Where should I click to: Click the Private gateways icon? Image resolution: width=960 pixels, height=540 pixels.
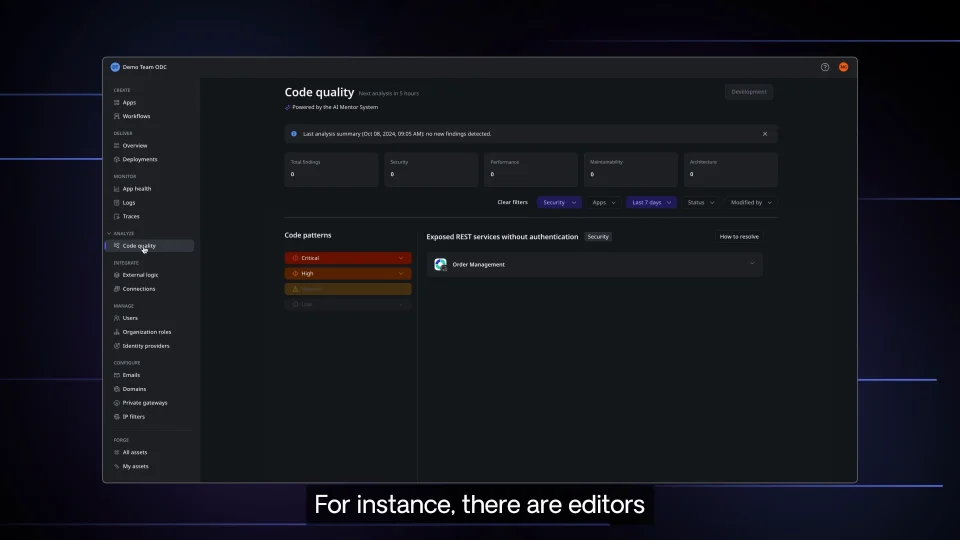[116, 403]
